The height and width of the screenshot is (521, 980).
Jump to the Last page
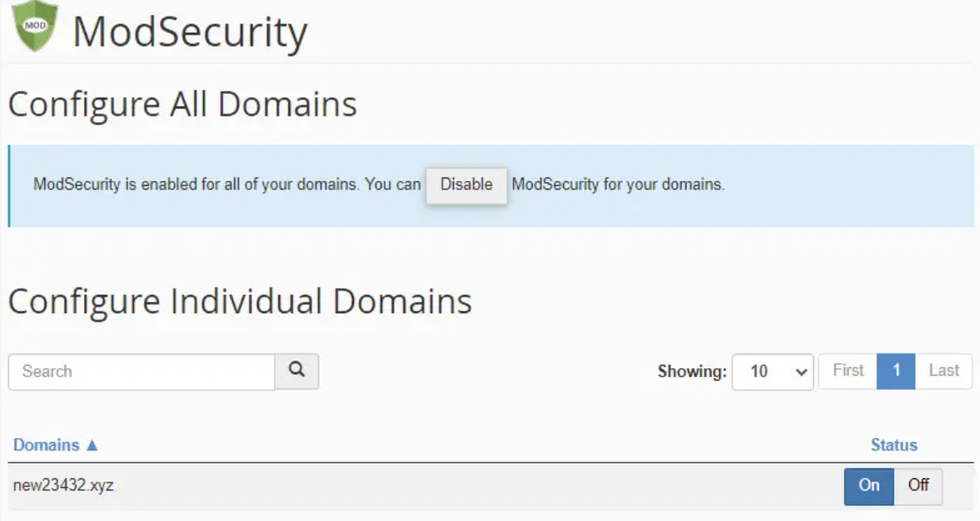pyautogui.click(x=944, y=371)
